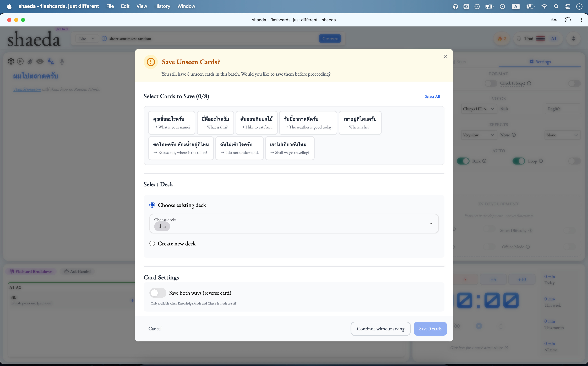Click the microphone icon above flashcard
588x366 pixels.
[x=62, y=61]
